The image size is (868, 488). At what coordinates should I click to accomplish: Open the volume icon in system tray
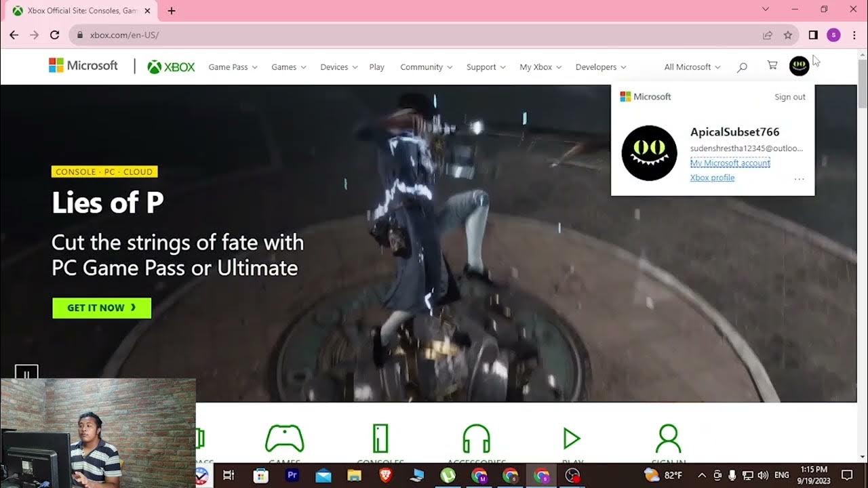(x=763, y=476)
